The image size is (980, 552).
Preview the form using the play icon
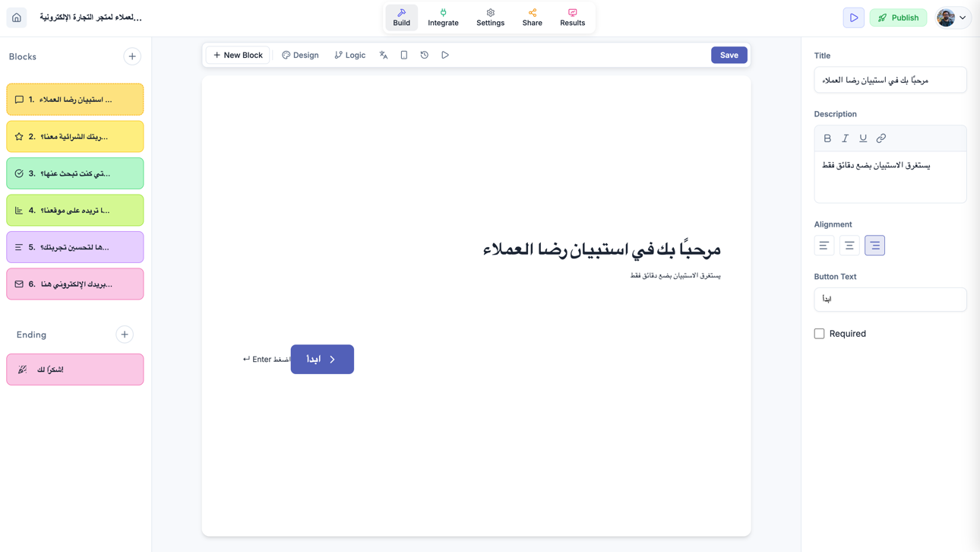[x=444, y=55]
